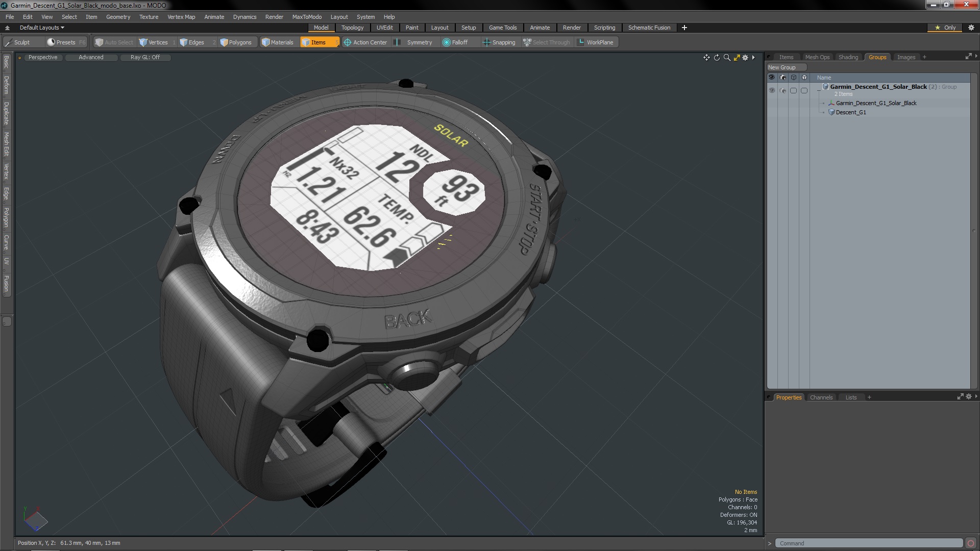The width and height of the screenshot is (980, 551).
Task: Open the Deform vertical sidebar tab
Action: pos(6,86)
